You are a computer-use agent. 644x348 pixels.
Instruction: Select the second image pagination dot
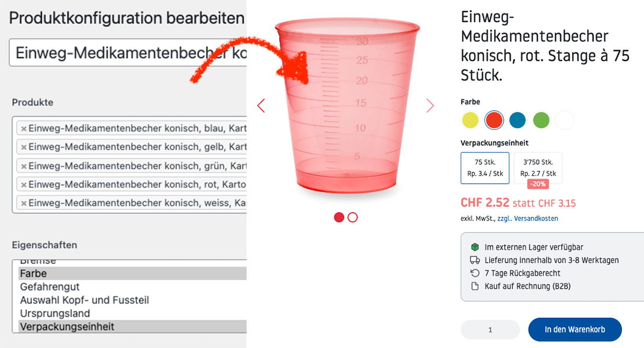tap(352, 217)
